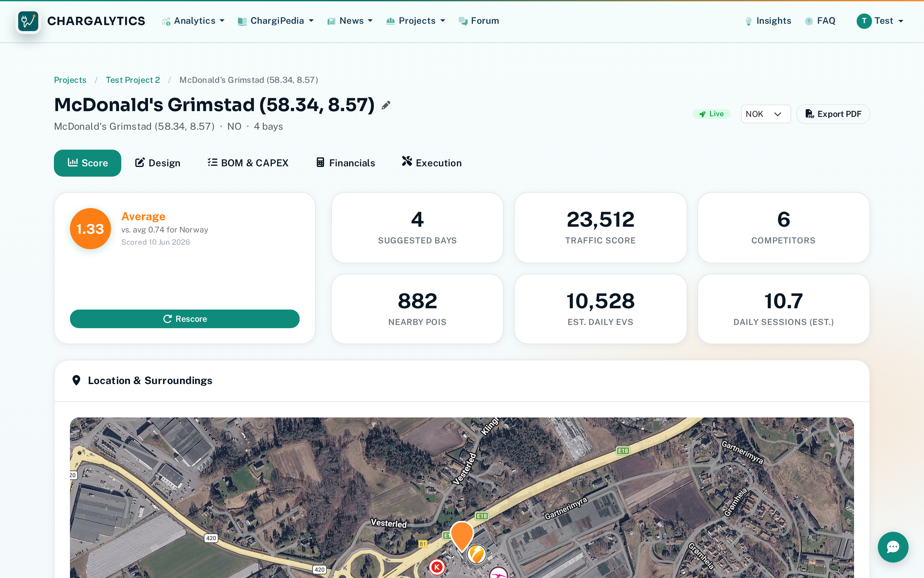The image size is (924, 578).
Task: Open the Projects navigation dropdown
Action: pos(416,21)
